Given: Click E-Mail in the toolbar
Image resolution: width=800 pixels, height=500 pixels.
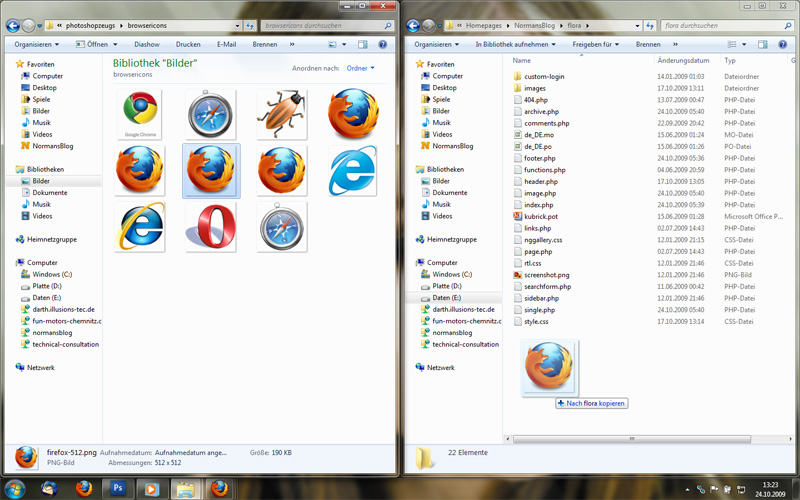Looking at the screenshot, I should pyautogui.click(x=227, y=44).
